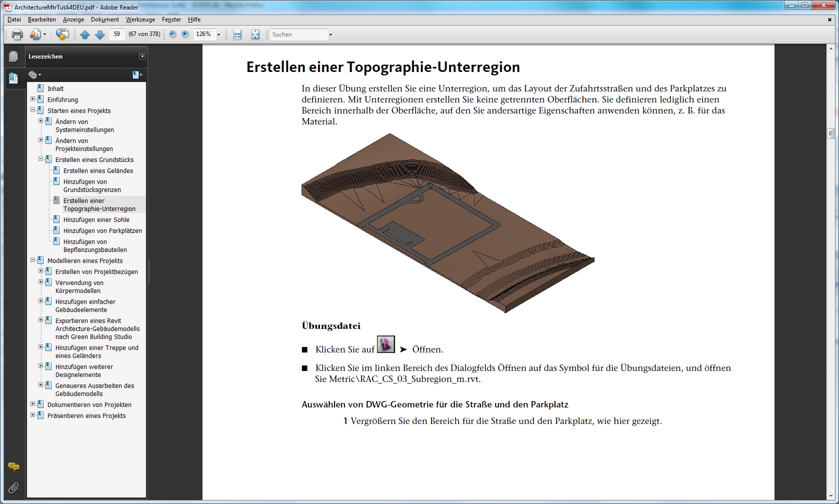Expand Erstellen von Projektbezügen bookmark
Viewport: 839px width, 504px height.
click(x=41, y=271)
